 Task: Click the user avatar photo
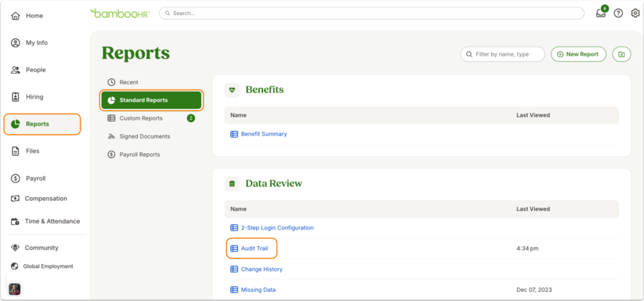pyautogui.click(x=14, y=289)
